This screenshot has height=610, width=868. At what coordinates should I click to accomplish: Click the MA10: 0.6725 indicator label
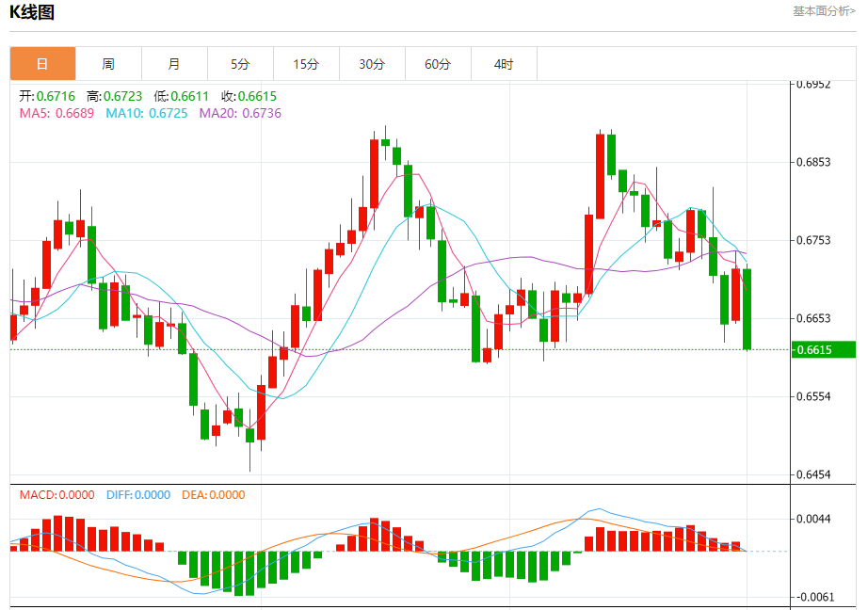147,114
